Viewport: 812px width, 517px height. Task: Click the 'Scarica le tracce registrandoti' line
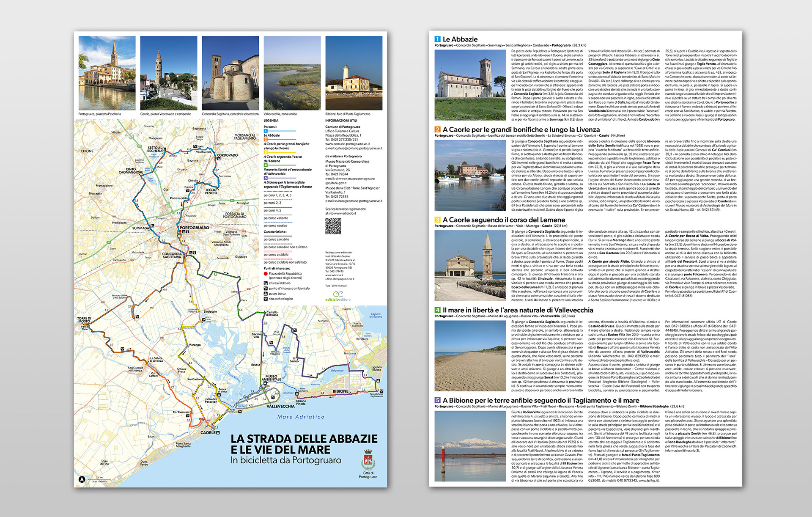(x=346, y=209)
